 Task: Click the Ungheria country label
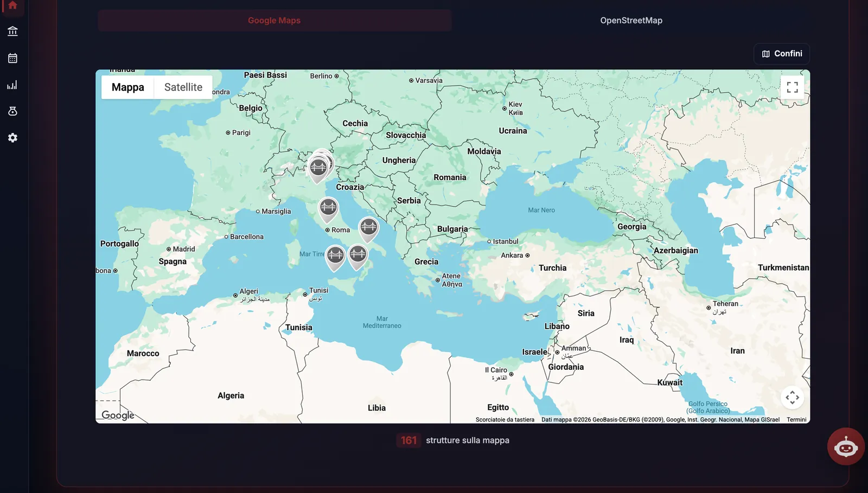click(399, 160)
